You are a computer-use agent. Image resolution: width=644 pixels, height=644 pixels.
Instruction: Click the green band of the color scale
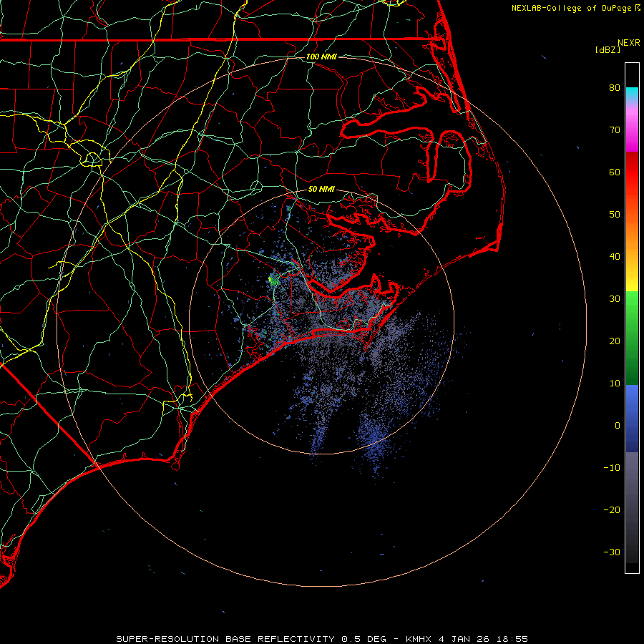click(x=632, y=338)
